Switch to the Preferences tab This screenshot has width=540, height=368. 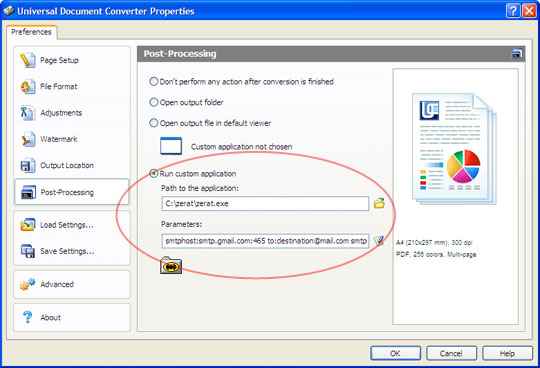click(31, 32)
